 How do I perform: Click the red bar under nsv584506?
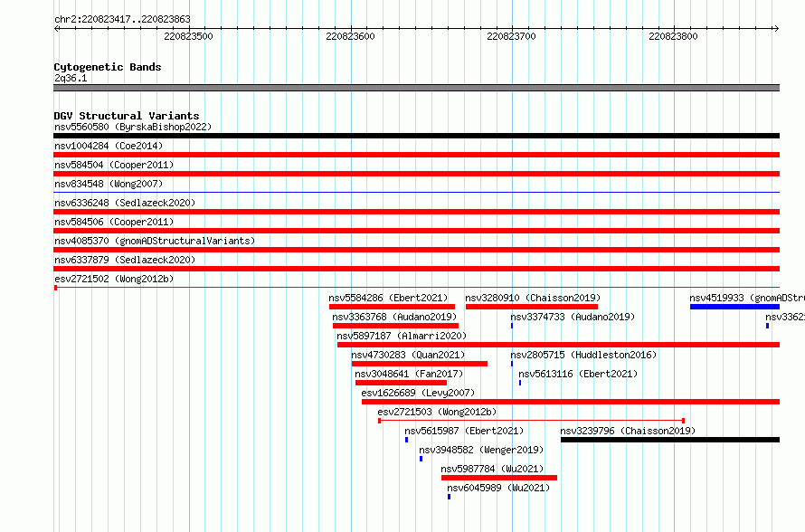(416, 231)
